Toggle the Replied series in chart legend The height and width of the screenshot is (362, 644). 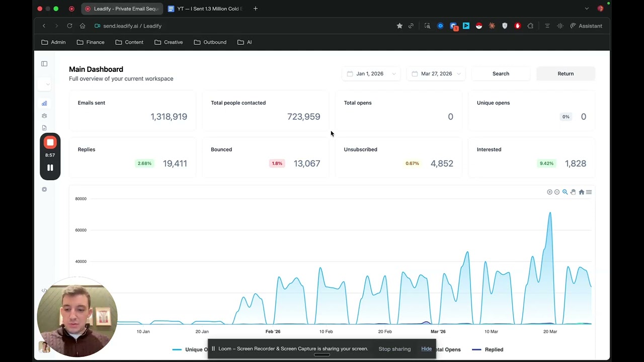coord(488,349)
